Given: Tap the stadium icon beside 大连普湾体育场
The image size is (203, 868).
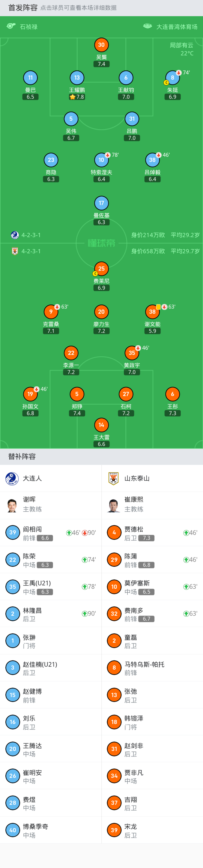Looking at the screenshot, I should click(147, 26).
